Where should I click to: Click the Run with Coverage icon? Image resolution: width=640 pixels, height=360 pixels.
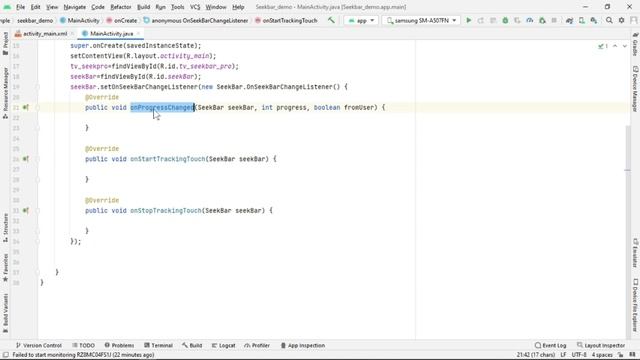pyautogui.click(x=517, y=20)
